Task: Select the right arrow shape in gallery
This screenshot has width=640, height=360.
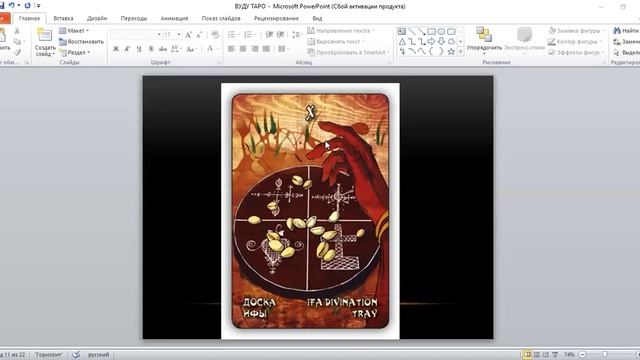Action: [431, 42]
